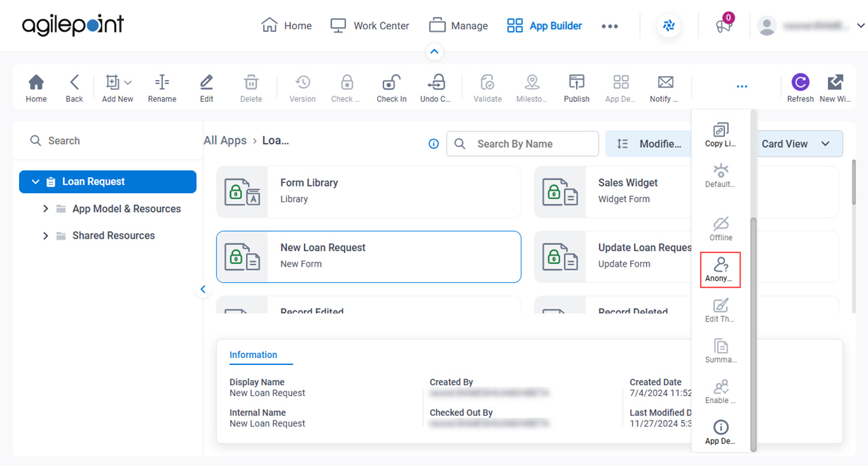Select the New Loan Request card
This screenshot has width=868, height=466.
click(368, 256)
